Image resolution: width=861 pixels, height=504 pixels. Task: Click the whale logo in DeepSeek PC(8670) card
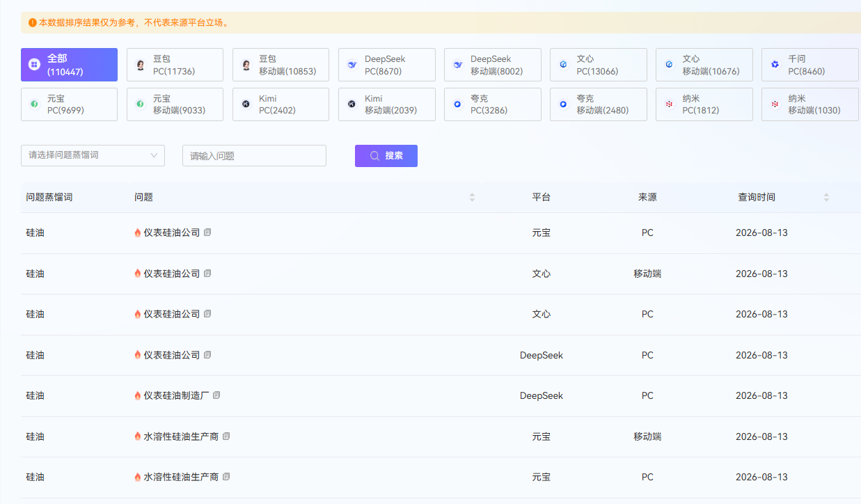352,65
